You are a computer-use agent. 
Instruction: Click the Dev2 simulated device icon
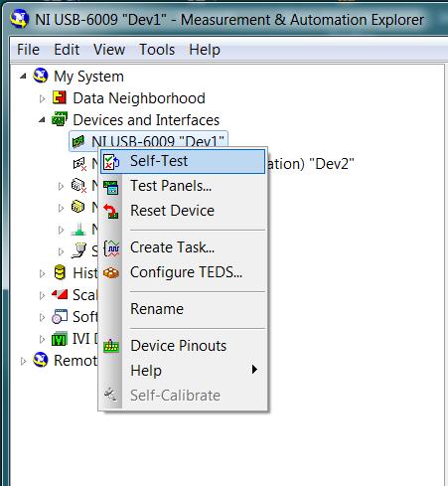coord(79,164)
